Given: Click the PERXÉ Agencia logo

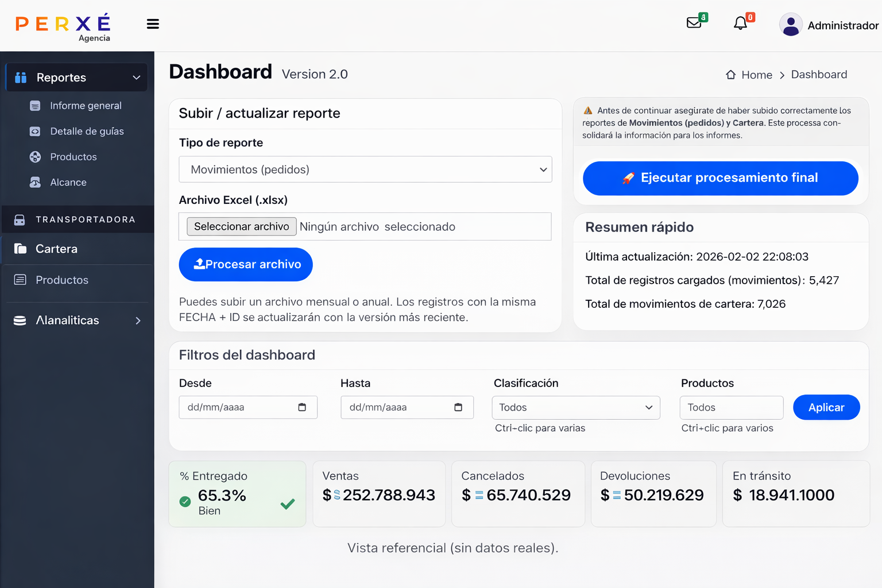Looking at the screenshot, I should click(64, 26).
